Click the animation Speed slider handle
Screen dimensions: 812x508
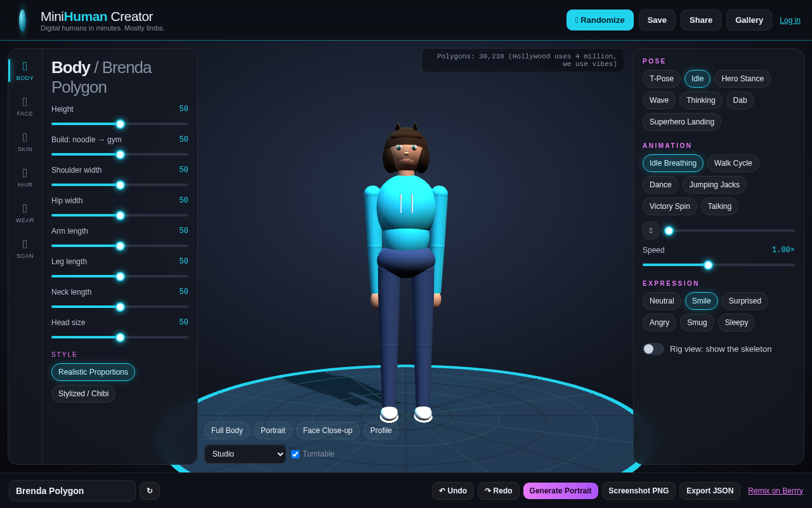pyautogui.click(x=708, y=265)
